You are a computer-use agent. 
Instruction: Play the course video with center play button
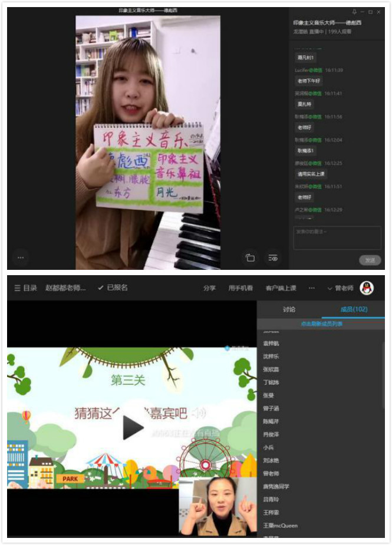point(133,427)
